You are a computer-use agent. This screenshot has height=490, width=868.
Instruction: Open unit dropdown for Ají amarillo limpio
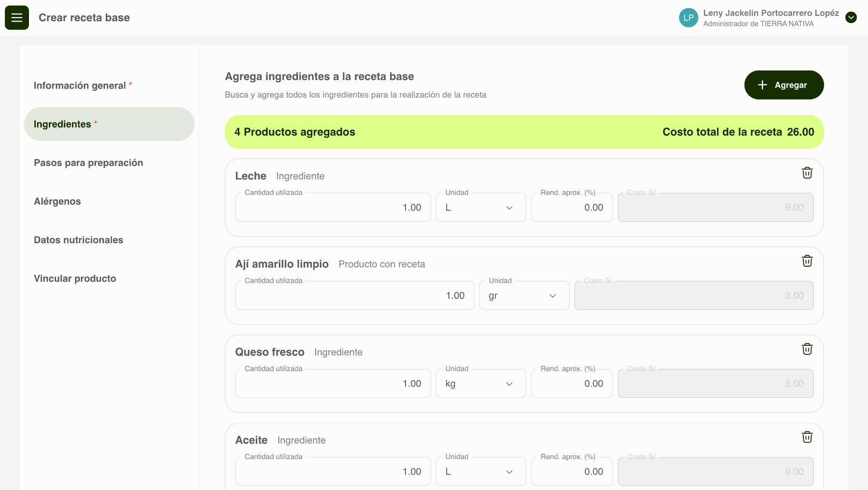(x=524, y=296)
